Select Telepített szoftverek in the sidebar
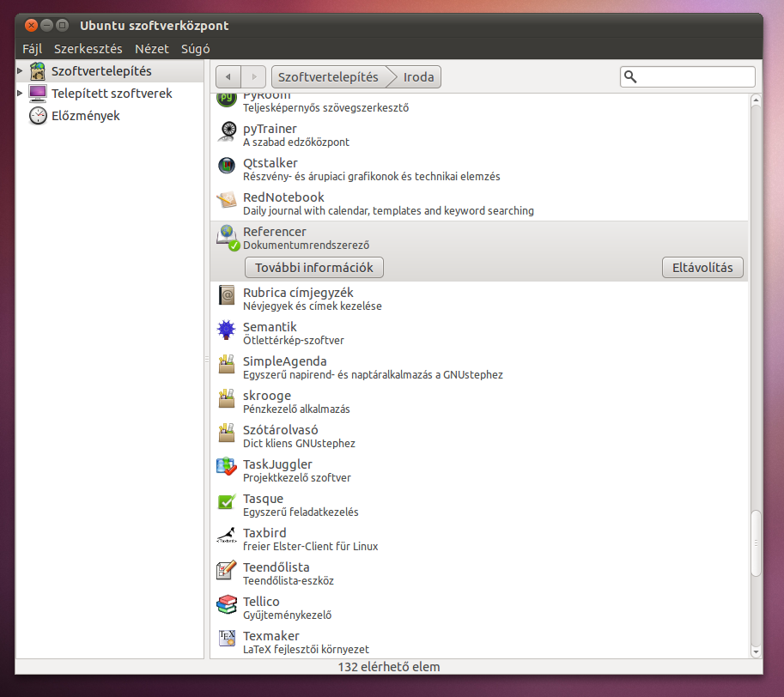 click(112, 94)
